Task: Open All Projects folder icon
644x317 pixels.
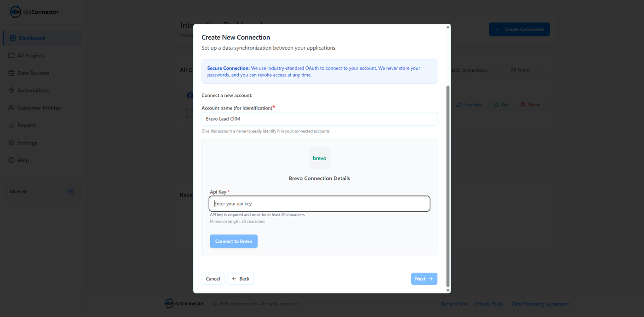Action: click(11, 56)
